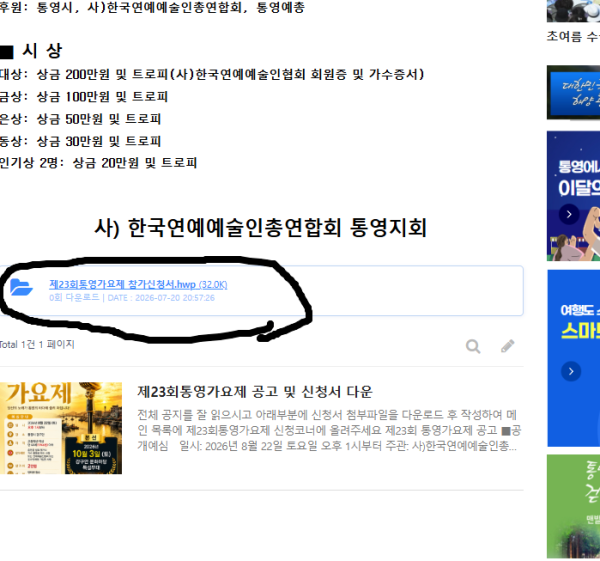Open post 제23회통영가요제 공고 및 신청서 다운
This screenshot has width=600, height=561.
pos(255,391)
